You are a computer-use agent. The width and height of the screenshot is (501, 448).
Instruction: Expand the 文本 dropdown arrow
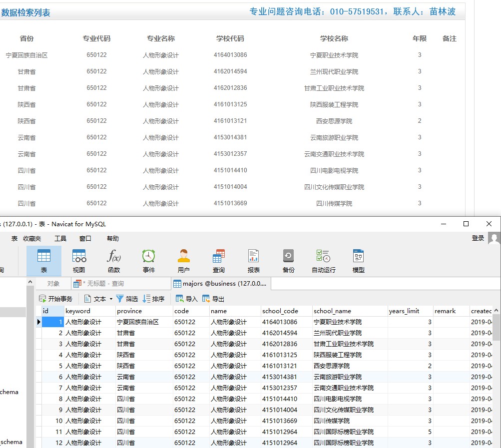click(111, 299)
